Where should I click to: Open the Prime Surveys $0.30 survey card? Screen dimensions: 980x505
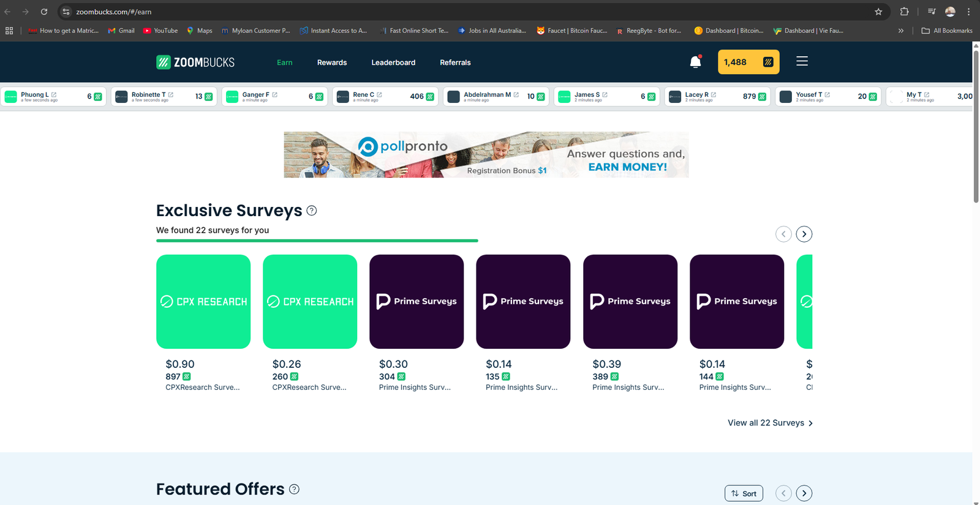point(417,302)
